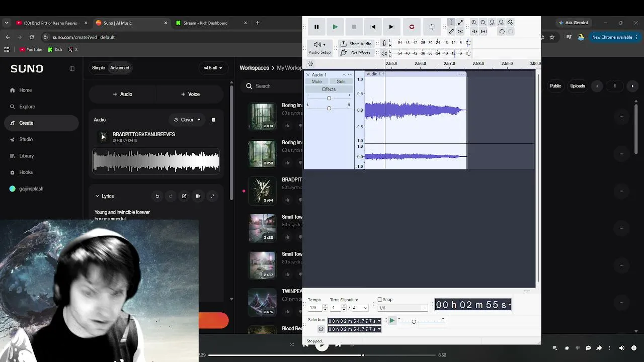Open the selection end time format dropdown
This screenshot has height=362, width=644.
pyautogui.click(x=379, y=329)
